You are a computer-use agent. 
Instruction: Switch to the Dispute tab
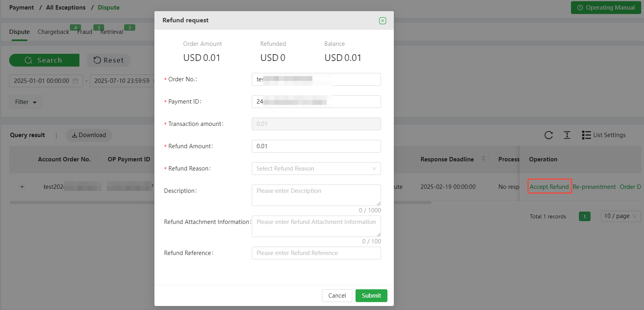[20, 32]
